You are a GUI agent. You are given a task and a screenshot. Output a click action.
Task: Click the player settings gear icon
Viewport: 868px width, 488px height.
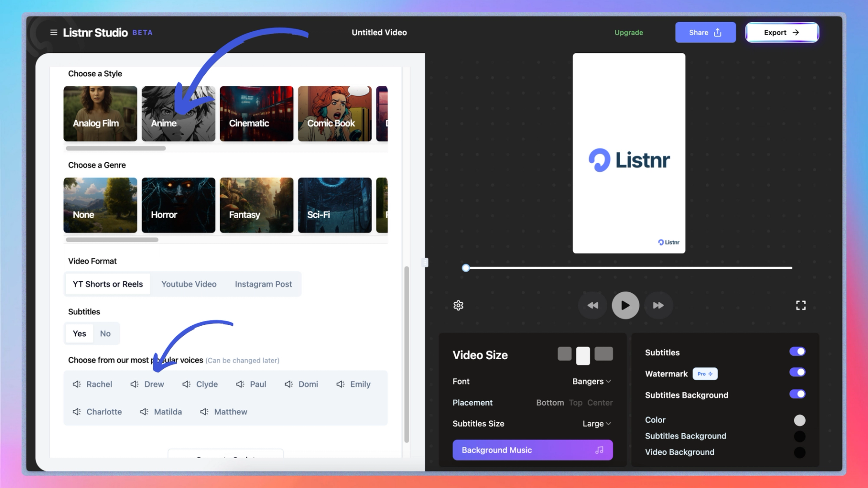[x=458, y=305]
